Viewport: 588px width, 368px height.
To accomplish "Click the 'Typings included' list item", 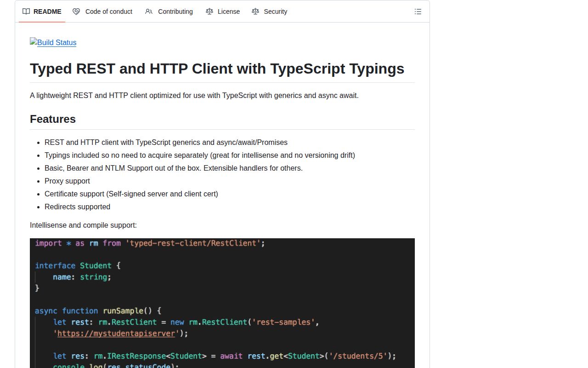I will [x=200, y=155].
